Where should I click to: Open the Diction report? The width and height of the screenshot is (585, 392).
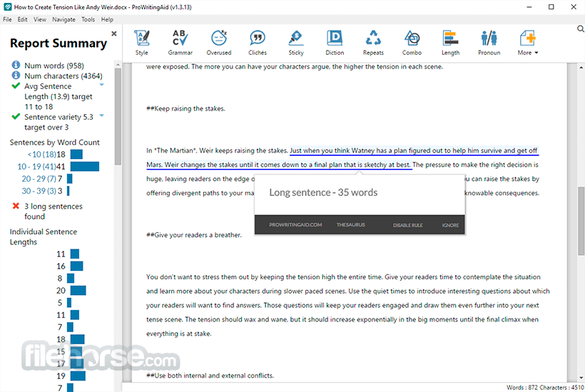tap(335, 43)
